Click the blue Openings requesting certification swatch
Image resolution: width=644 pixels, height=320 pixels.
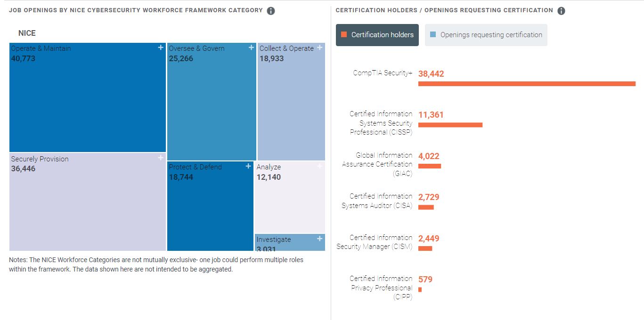[x=433, y=35]
